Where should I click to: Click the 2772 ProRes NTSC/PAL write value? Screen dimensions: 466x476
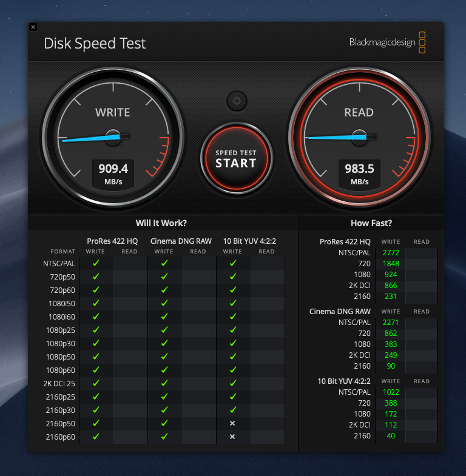391,253
